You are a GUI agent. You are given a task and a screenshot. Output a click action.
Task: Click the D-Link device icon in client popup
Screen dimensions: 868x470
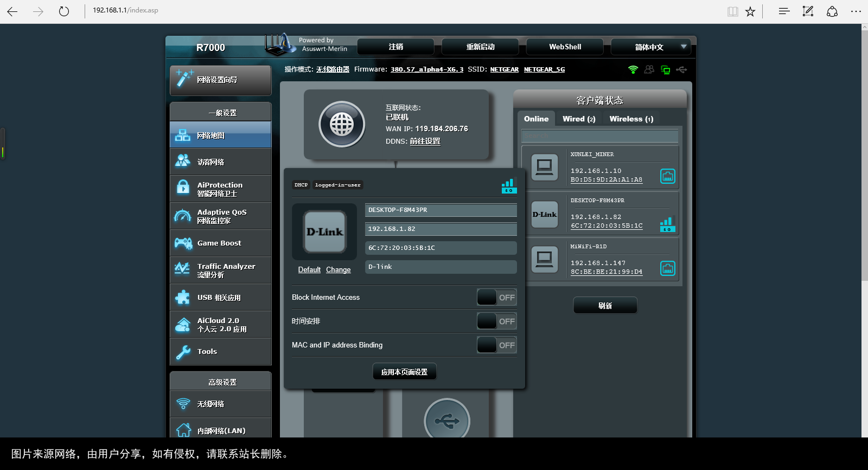tap(324, 232)
